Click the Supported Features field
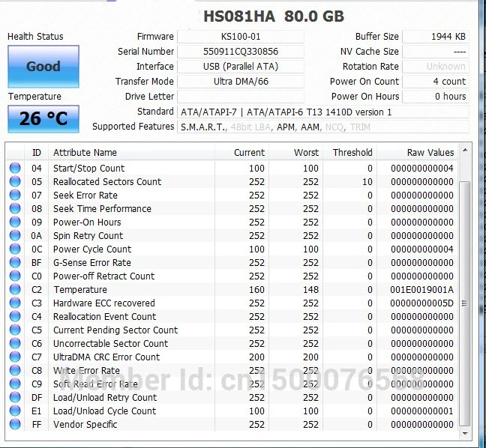Image resolution: width=486 pixels, height=448 pixels. [323, 127]
